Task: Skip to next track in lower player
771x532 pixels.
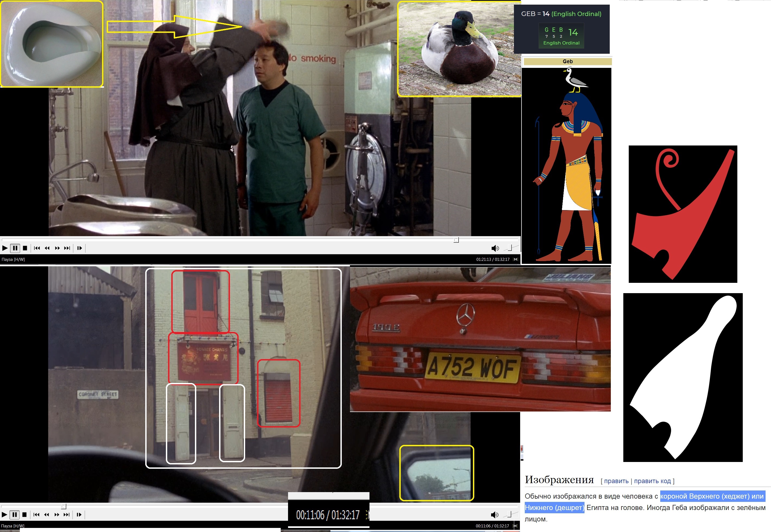Action: pyautogui.click(x=67, y=515)
